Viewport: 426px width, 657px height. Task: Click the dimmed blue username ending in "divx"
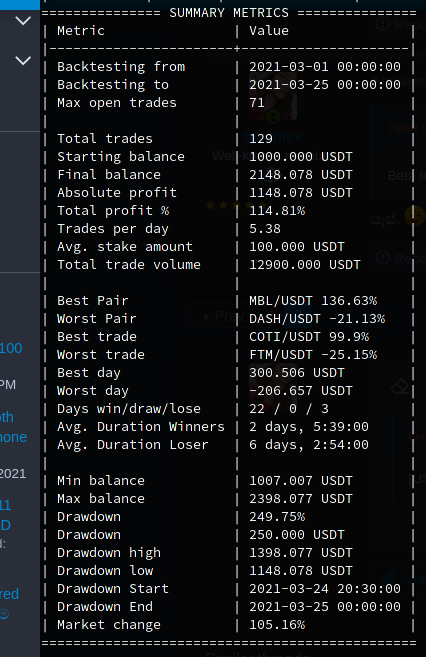tap(273, 137)
